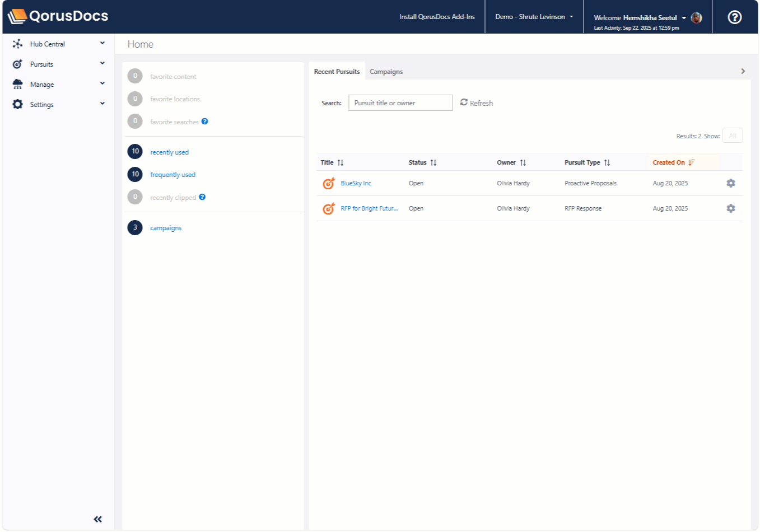Click the QorusDocs logo

coord(58,16)
